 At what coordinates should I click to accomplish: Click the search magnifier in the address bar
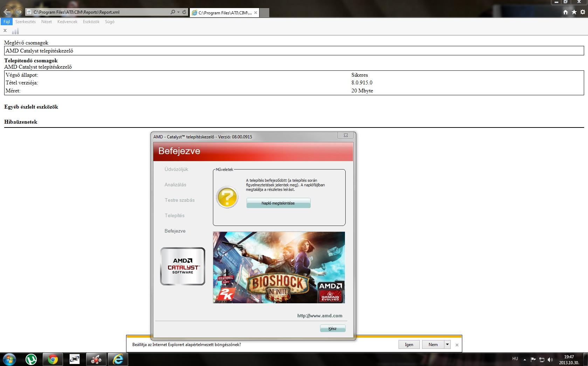tap(173, 12)
